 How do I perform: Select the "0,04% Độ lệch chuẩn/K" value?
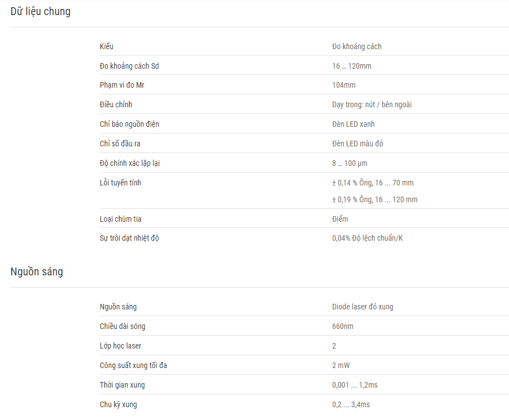click(x=367, y=238)
